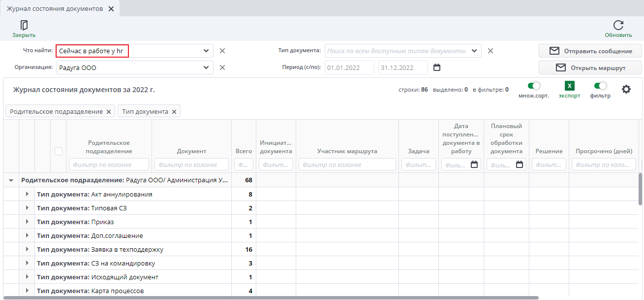Open the 'Тип документа' dropdown

[474, 51]
